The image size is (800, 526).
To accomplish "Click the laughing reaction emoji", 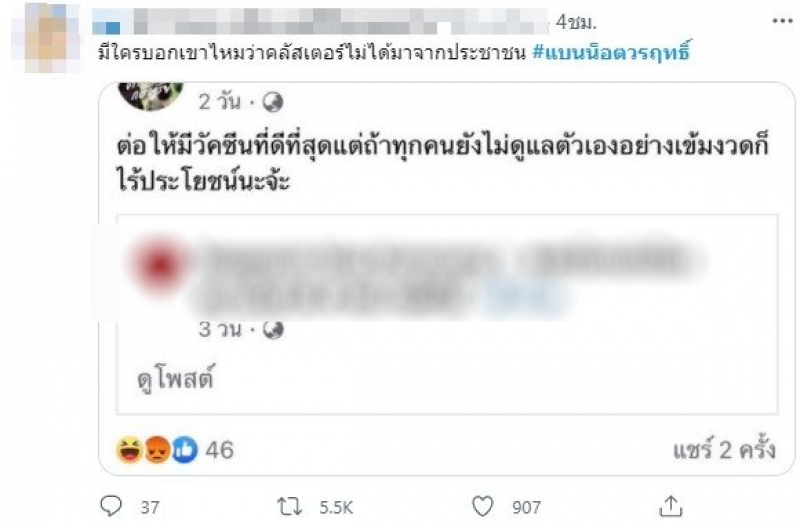I will (130, 450).
